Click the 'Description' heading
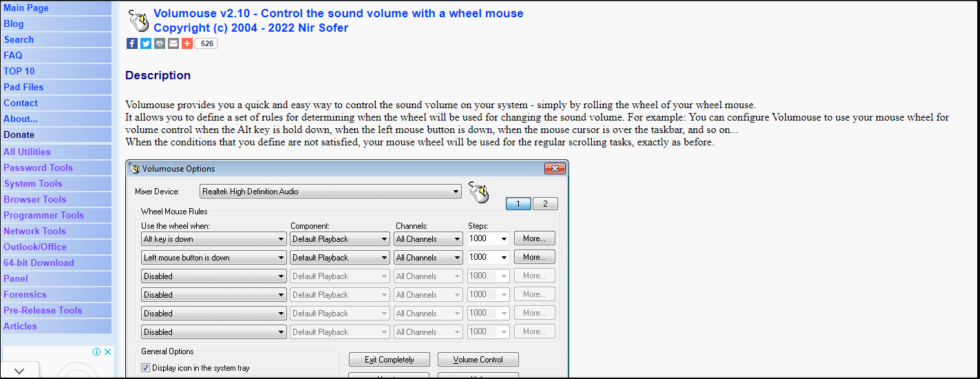The image size is (980, 379). tap(158, 75)
